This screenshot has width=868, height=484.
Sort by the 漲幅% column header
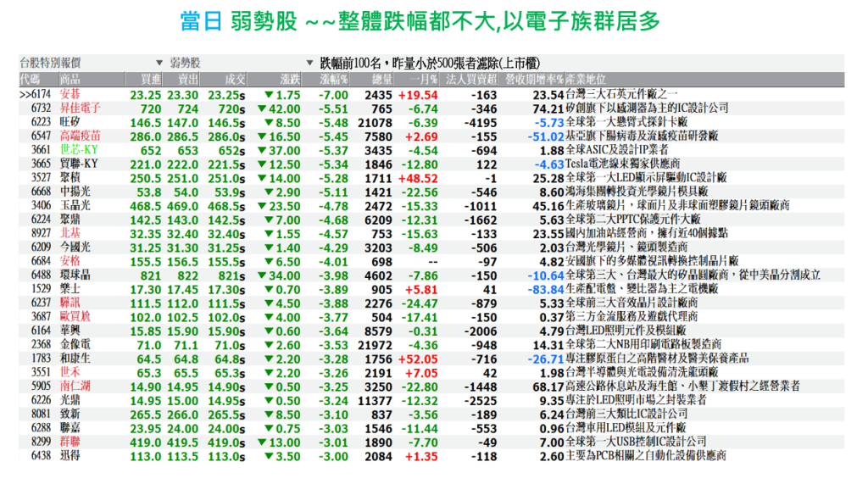pyautogui.click(x=334, y=79)
